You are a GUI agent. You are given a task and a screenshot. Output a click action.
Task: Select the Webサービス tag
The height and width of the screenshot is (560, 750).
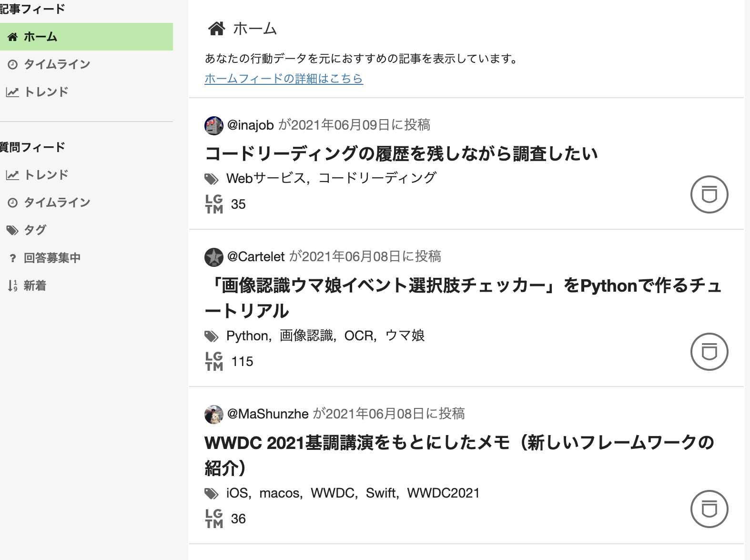[266, 178]
